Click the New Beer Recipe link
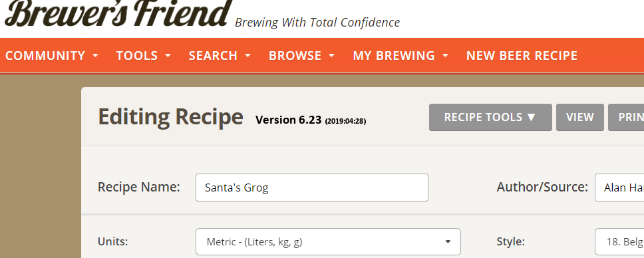The height and width of the screenshot is (258, 644). pyautogui.click(x=522, y=55)
